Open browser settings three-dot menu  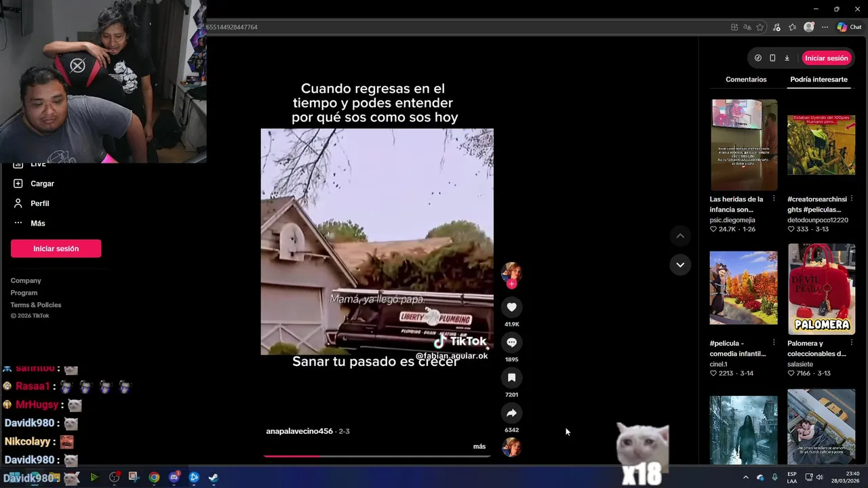[x=825, y=27]
